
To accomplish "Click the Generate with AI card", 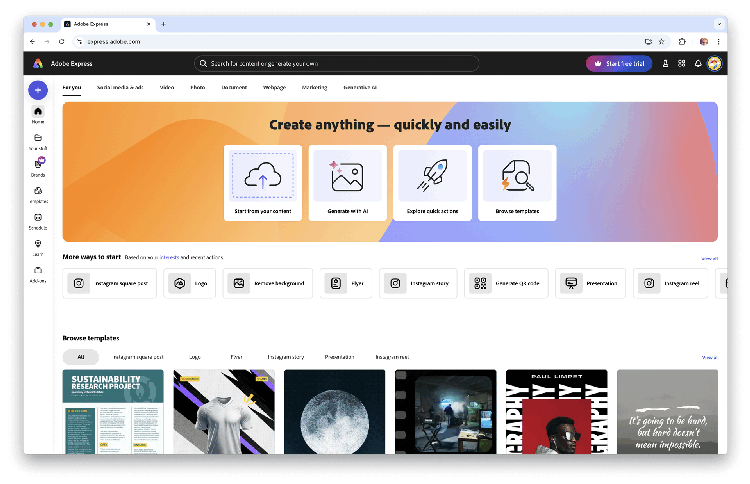I will [347, 182].
